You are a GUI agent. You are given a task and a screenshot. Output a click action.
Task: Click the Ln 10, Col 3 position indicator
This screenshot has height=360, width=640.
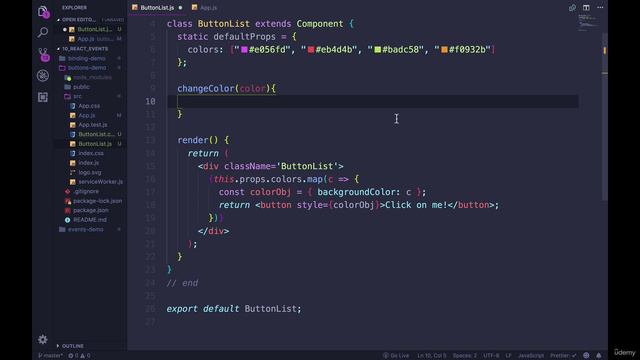431,356
